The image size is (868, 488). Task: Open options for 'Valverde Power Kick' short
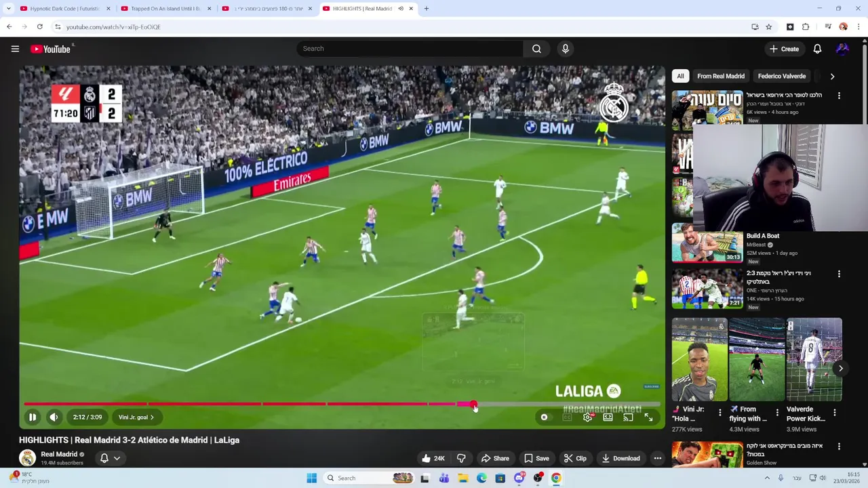point(835,412)
